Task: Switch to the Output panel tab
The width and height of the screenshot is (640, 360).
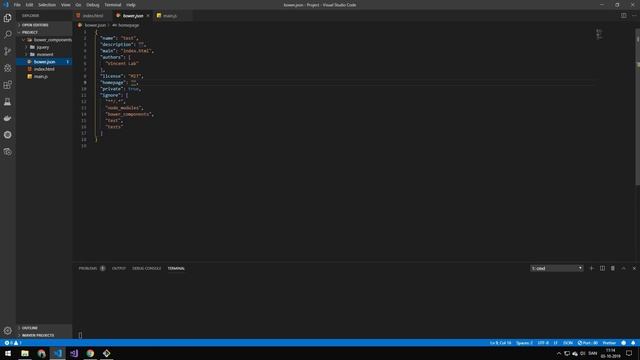Action: pyautogui.click(x=119, y=268)
